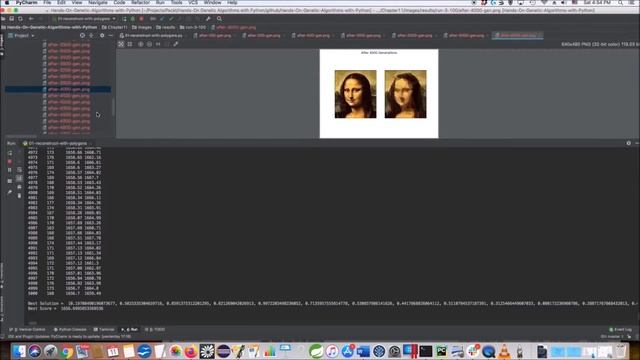This screenshot has width=640, height=360.
Task: Click the actual size 1:1 icon
Action: point(158,44)
